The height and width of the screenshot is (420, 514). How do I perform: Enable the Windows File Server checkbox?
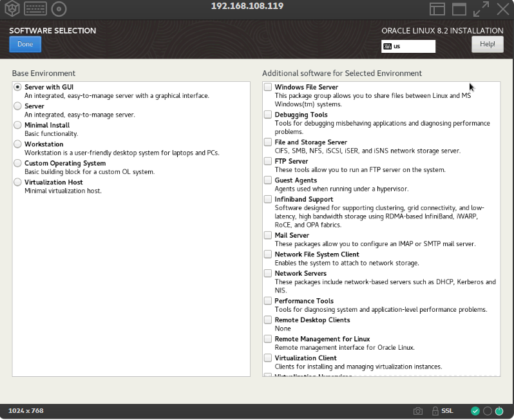pos(268,87)
